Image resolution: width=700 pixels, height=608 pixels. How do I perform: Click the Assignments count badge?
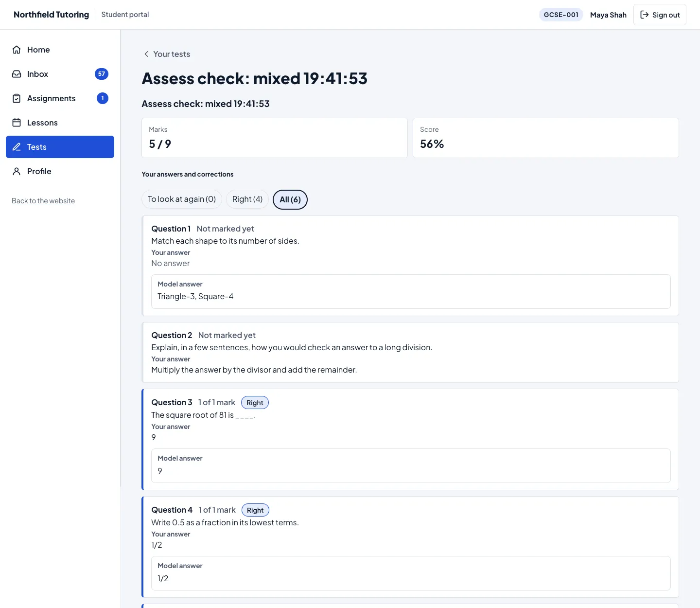pyautogui.click(x=103, y=98)
